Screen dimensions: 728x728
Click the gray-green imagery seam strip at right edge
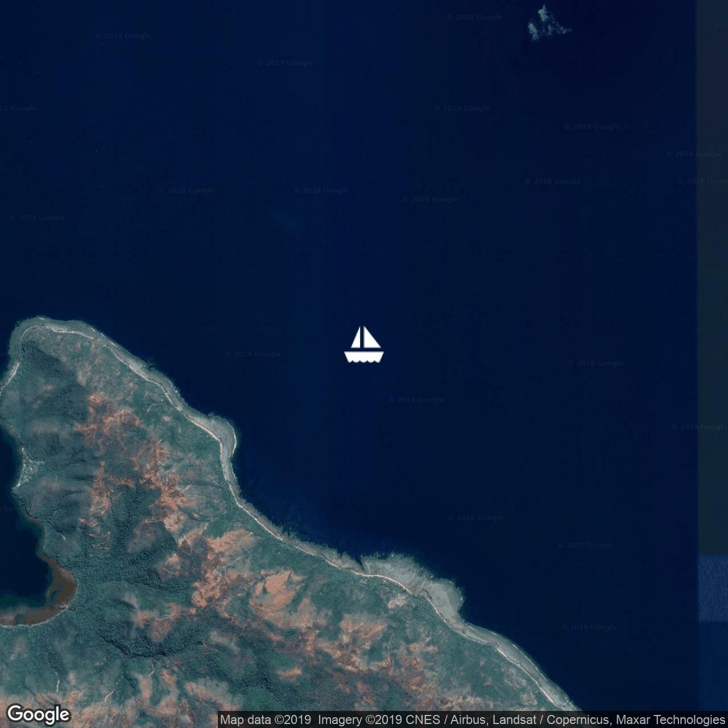pos(712,284)
